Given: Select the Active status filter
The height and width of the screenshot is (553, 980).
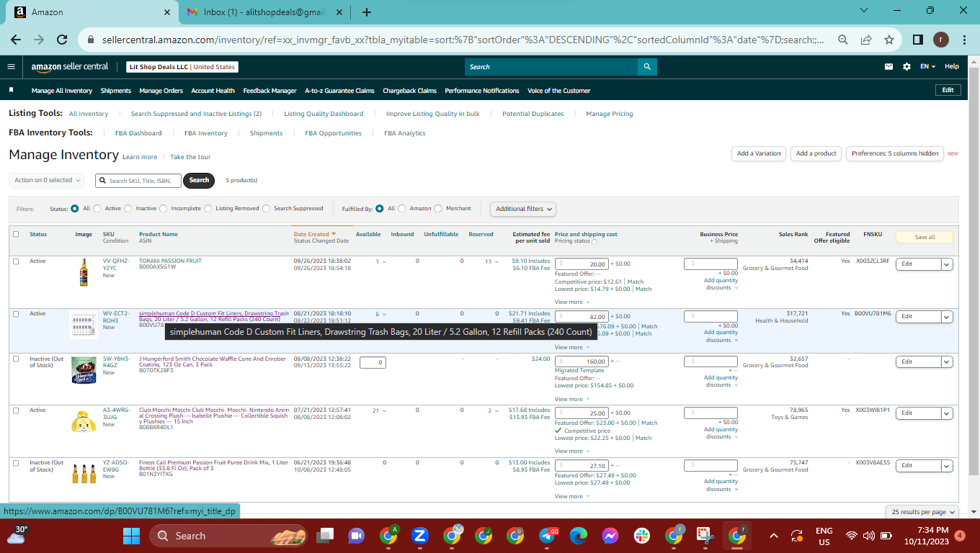Looking at the screenshot, I should coord(97,209).
